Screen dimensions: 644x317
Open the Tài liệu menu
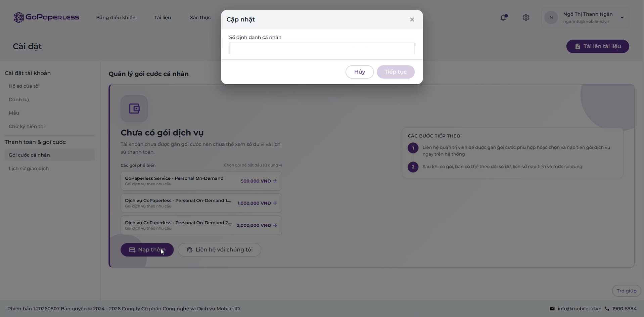click(163, 17)
